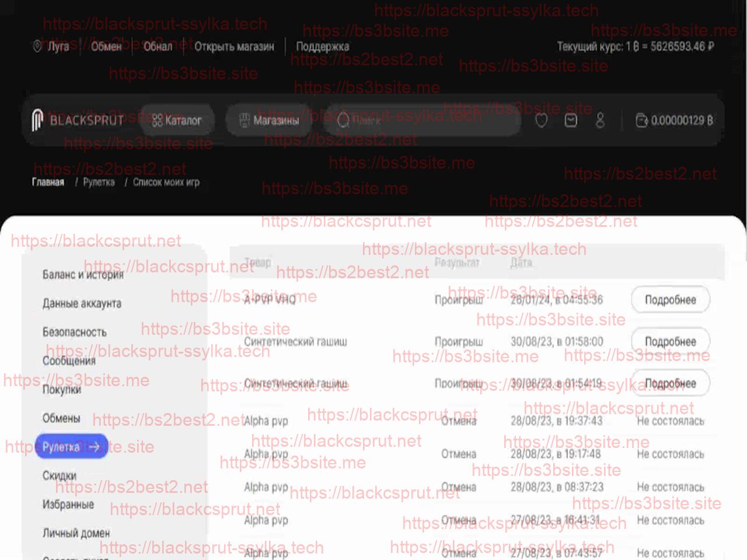Viewport: 747px width, 560px height.
Task: Click the location pin icon next to Луга
Action: tap(37, 46)
